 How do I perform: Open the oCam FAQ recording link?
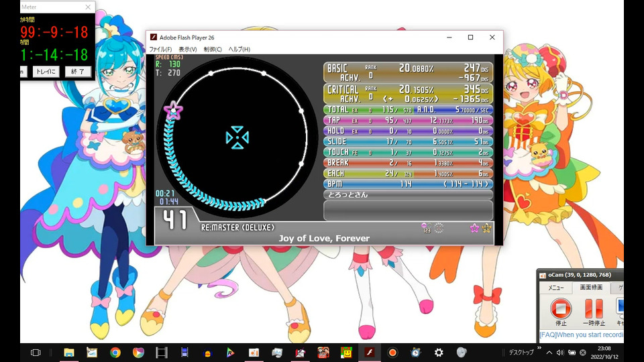pyautogui.click(x=581, y=335)
